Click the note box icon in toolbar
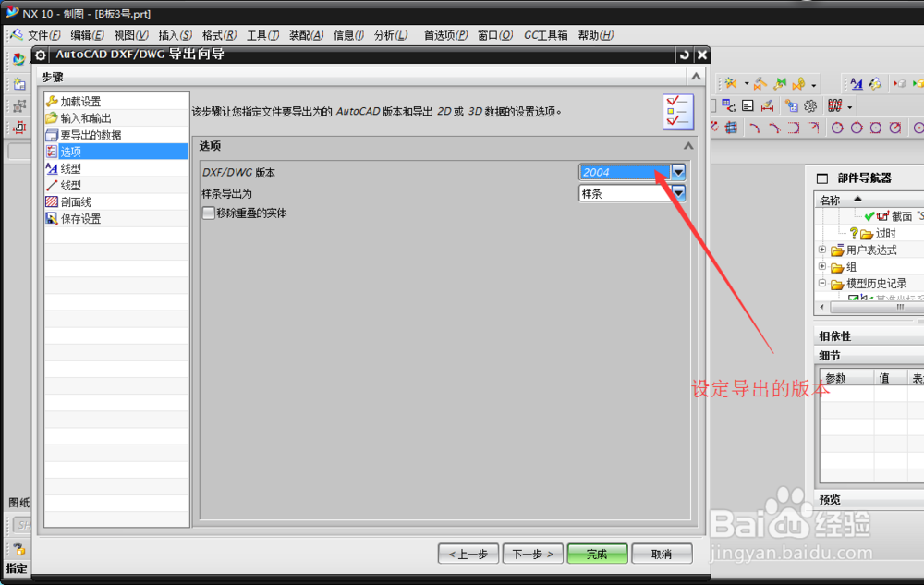The width and height of the screenshot is (924, 585). 748,106
